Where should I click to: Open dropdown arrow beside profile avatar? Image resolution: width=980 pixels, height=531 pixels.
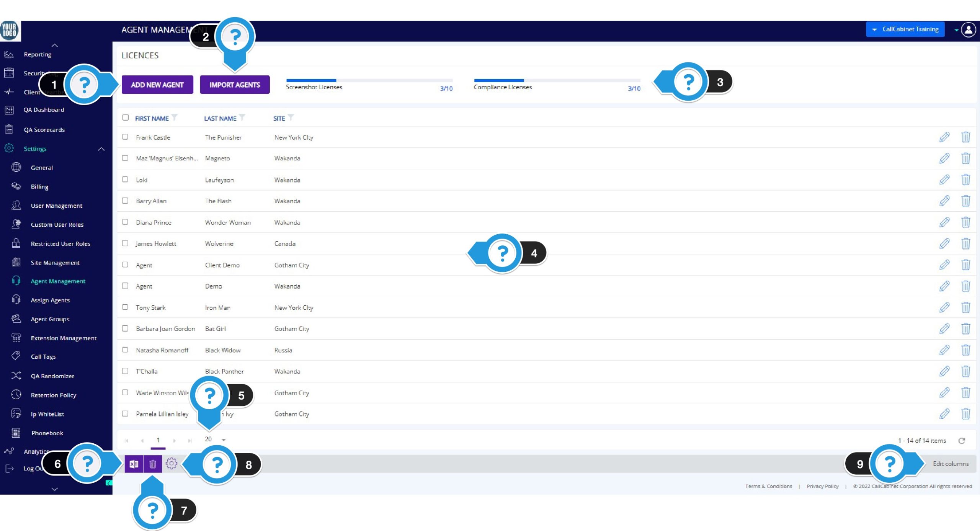(956, 30)
